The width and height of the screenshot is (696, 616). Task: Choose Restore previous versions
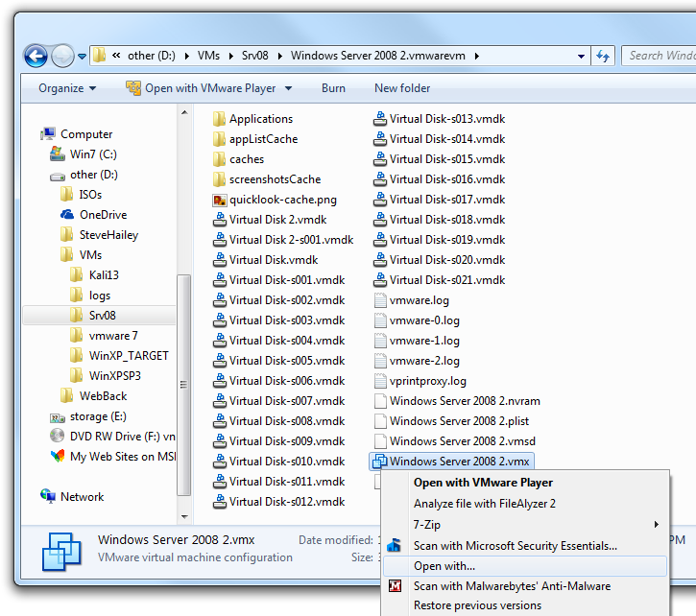tap(477, 605)
